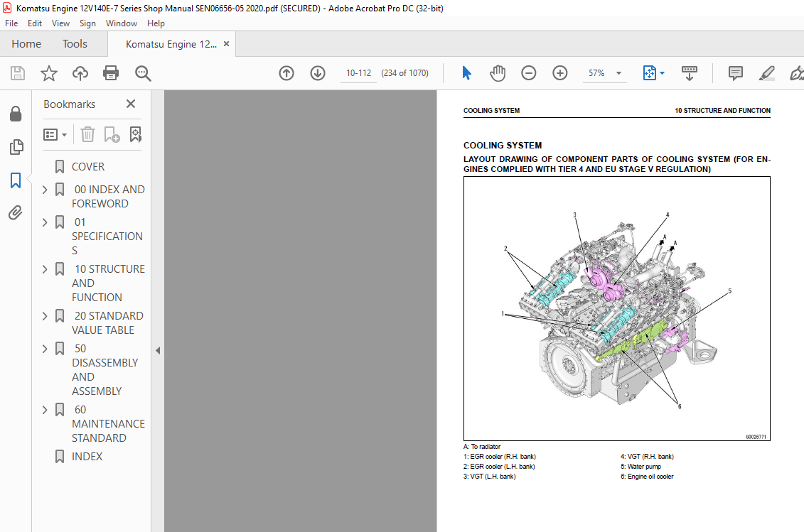
Task: Select the arrow Selection tool
Action: (466, 73)
